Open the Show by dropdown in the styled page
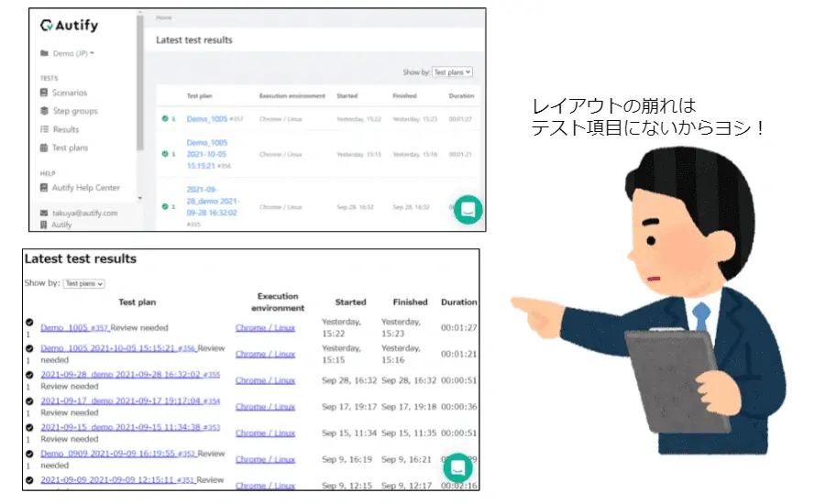826x504 pixels. 452,72
